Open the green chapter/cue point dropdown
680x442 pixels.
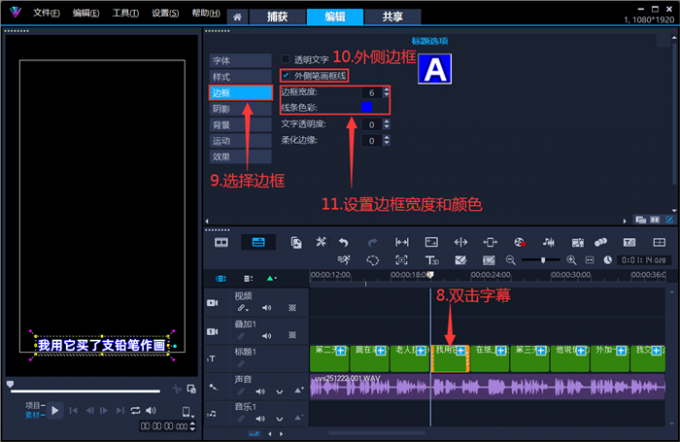click(x=271, y=278)
